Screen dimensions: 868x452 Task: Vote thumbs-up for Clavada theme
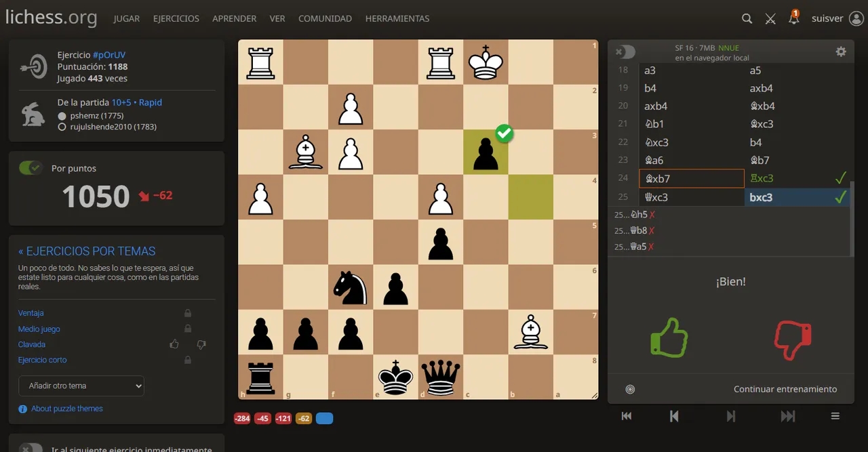pos(174,344)
